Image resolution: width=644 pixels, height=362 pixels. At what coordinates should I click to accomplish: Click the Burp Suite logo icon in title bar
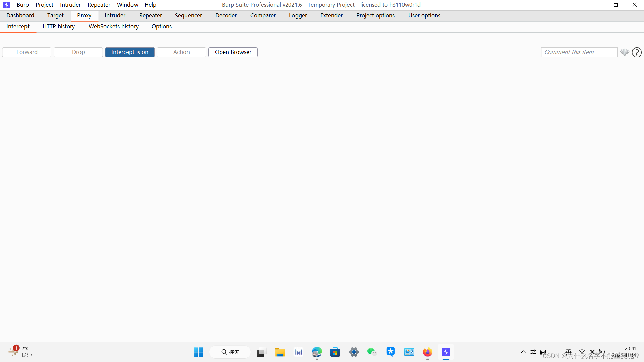7,5
